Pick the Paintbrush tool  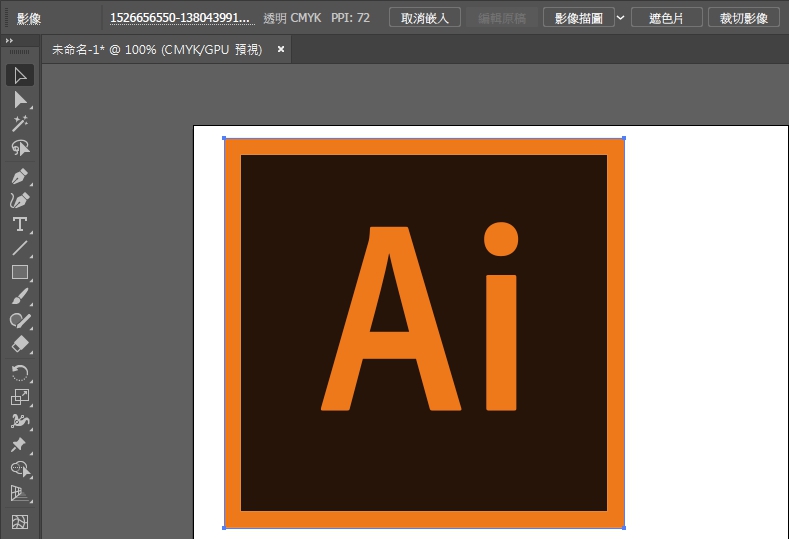pyautogui.click(x=20, y=296)
